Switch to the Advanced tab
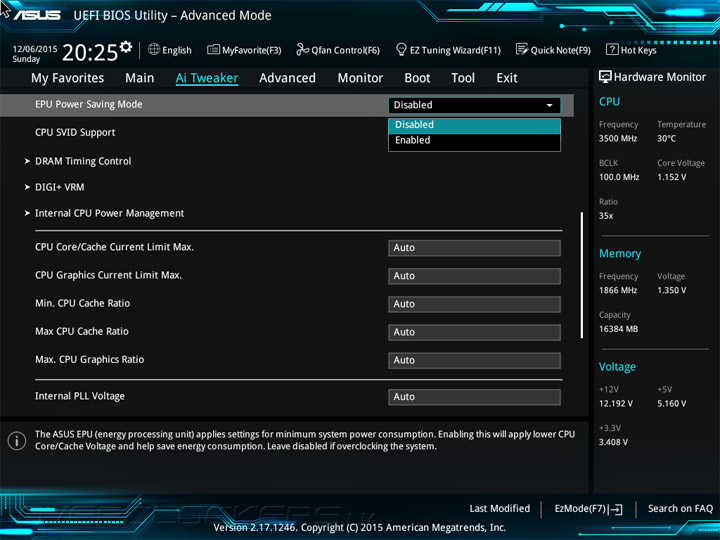 click(287, 78)
